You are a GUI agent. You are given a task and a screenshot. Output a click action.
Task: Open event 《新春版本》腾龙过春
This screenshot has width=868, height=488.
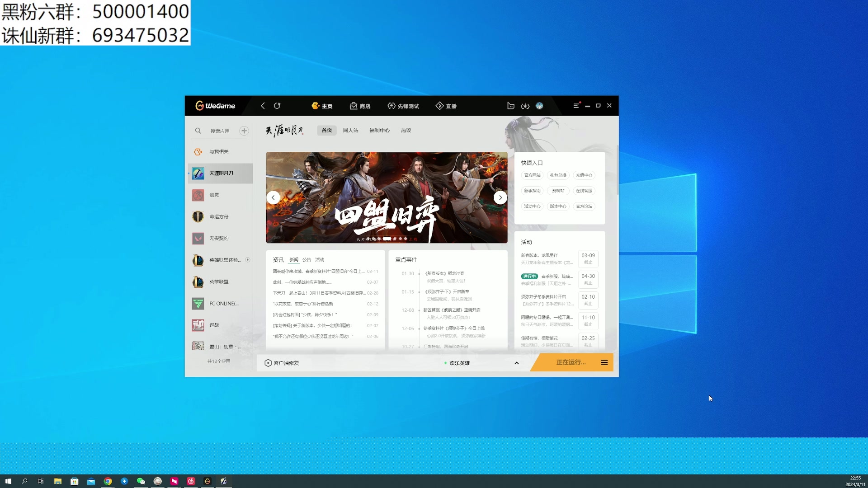coord(444,273)
